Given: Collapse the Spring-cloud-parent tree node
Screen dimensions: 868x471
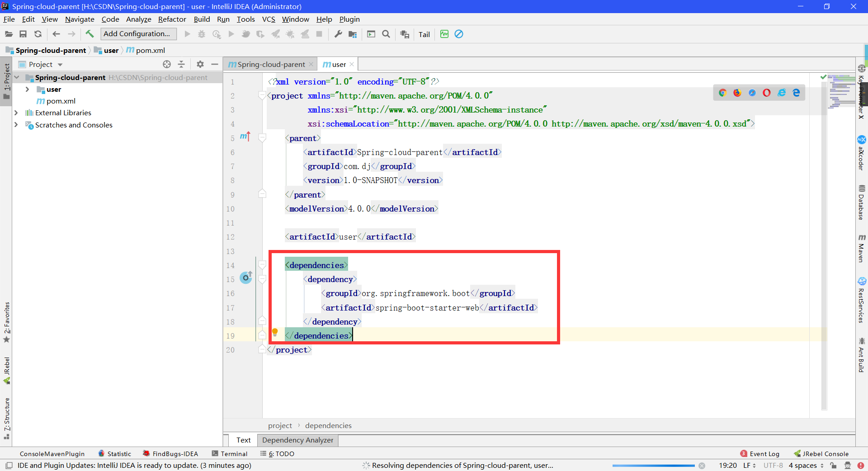Looking at the screenshot, I should pos(17,77).
